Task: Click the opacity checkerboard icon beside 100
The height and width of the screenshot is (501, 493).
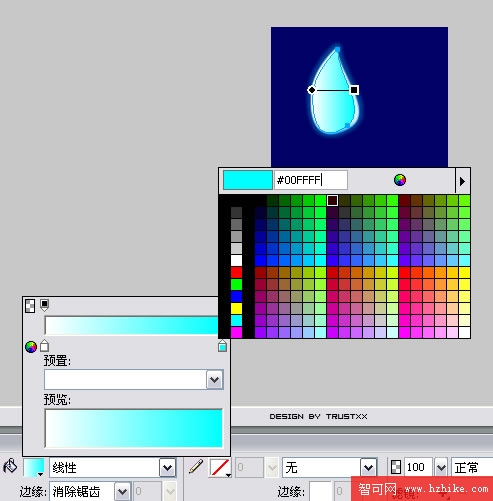Action: [396, 467]
